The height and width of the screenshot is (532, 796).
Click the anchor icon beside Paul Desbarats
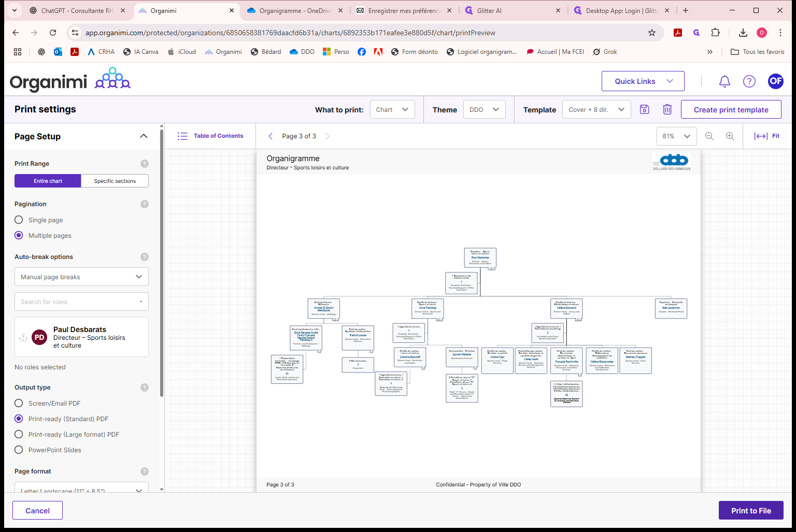[23, 337]
